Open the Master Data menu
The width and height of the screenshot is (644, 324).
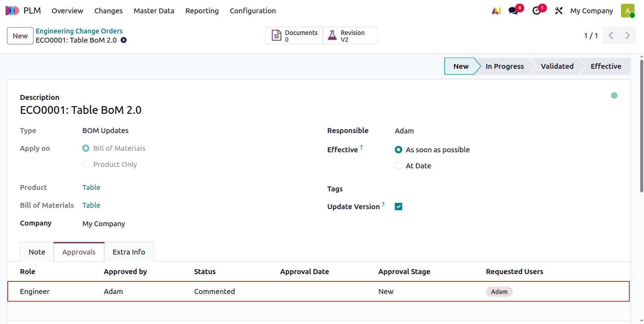tap(154, 11)
